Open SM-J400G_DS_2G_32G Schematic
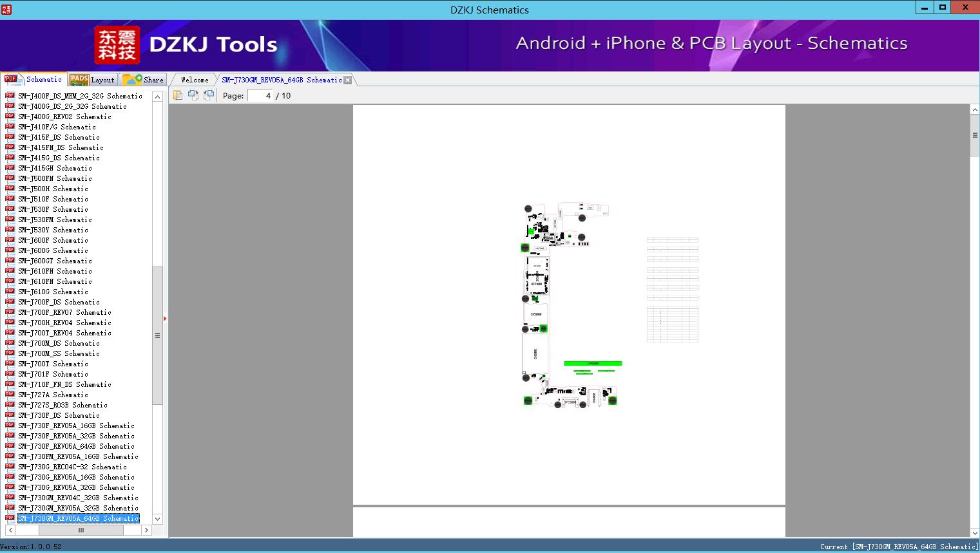The height and width of the screenshot is (553, 980). [72, 106]
